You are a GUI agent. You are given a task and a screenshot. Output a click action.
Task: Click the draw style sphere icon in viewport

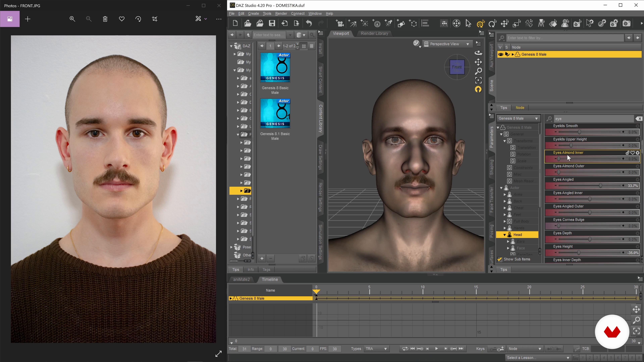click(x=416, y=44)
